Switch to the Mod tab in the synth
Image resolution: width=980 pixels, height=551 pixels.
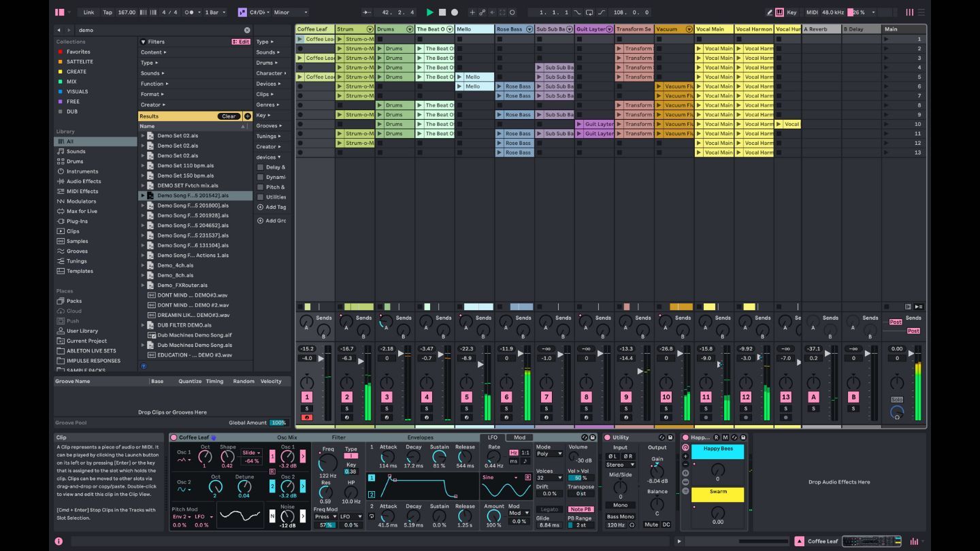[x=519, y=437]
